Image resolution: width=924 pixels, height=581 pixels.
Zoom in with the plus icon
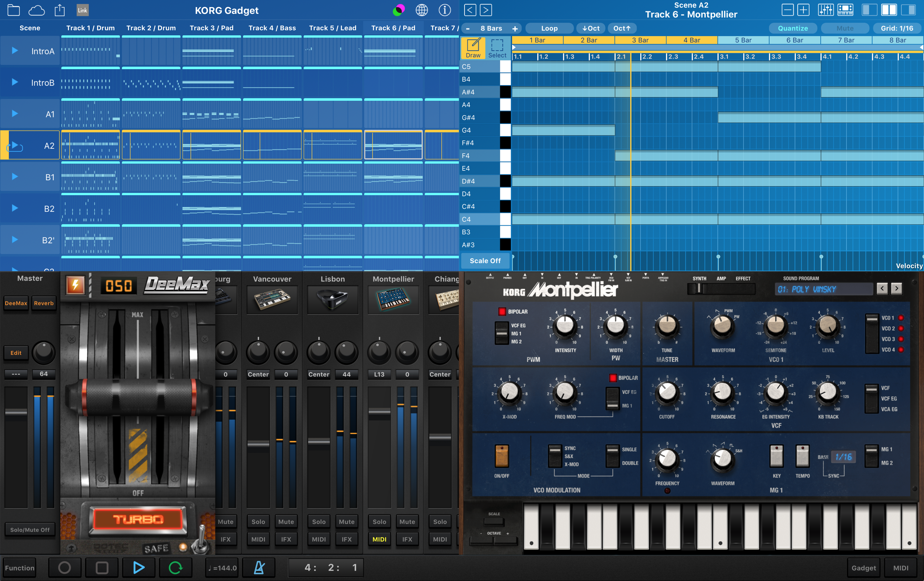point(803,10)
